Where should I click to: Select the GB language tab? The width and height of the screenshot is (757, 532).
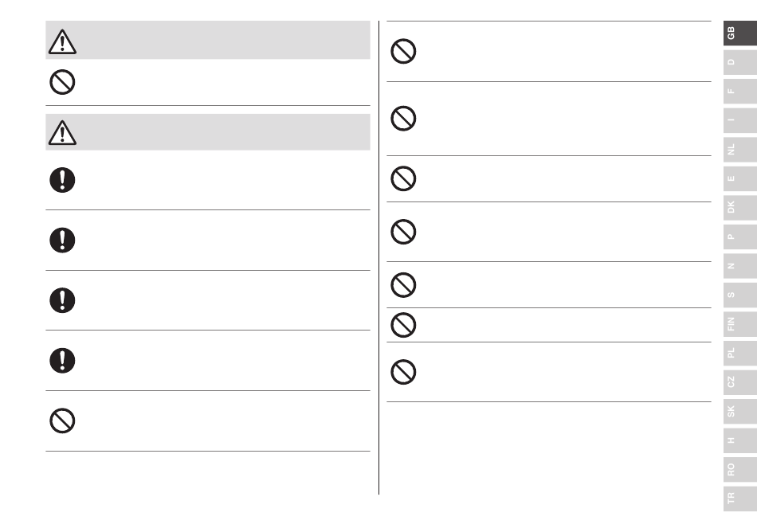pyautogui.click(x=740, y=33)
